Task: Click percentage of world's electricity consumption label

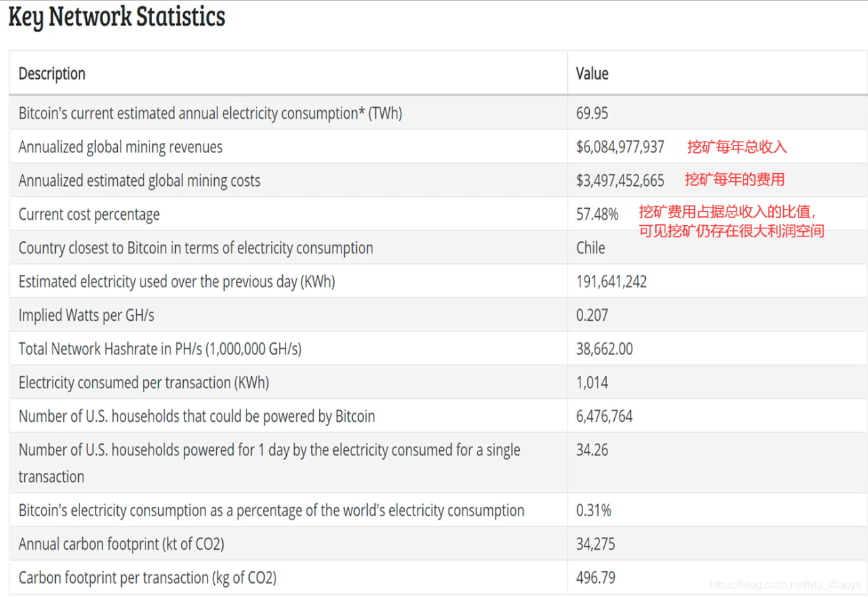Action: coord(271,510)
